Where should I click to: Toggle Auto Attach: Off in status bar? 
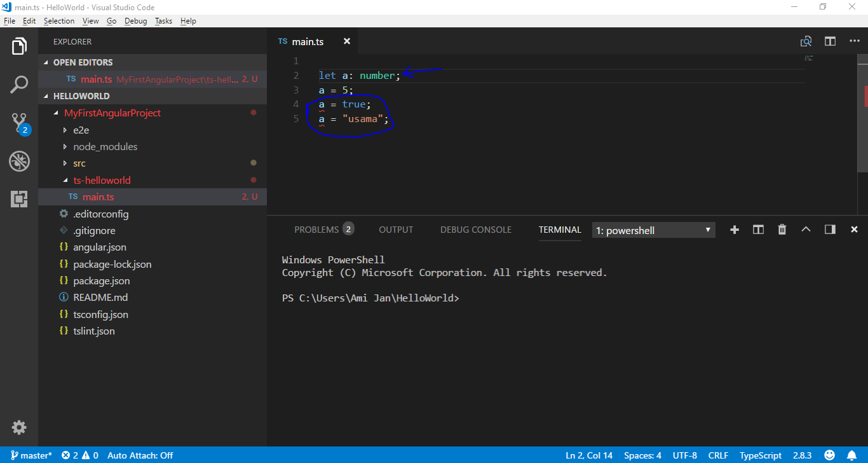pyautogui.click(x=140, y=455)
